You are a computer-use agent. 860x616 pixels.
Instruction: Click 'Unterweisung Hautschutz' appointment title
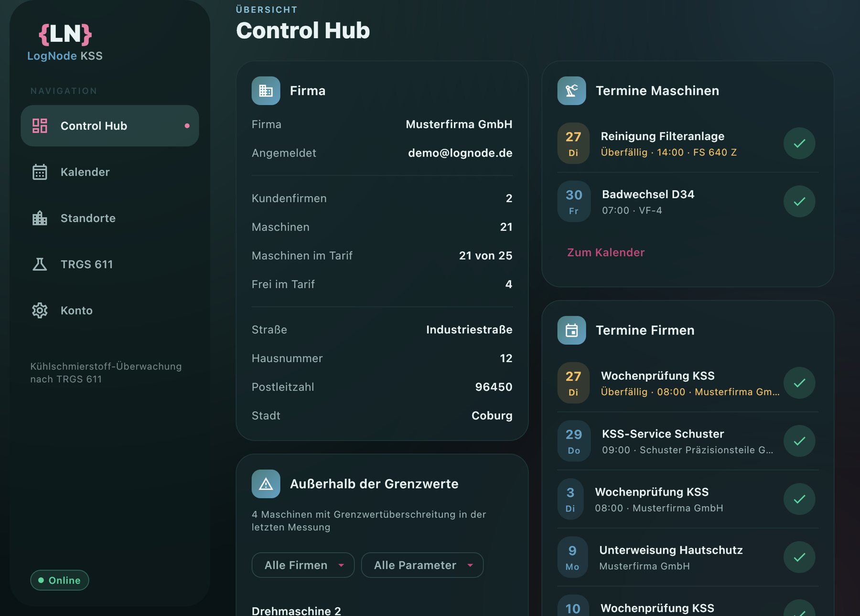coord(671,550)
